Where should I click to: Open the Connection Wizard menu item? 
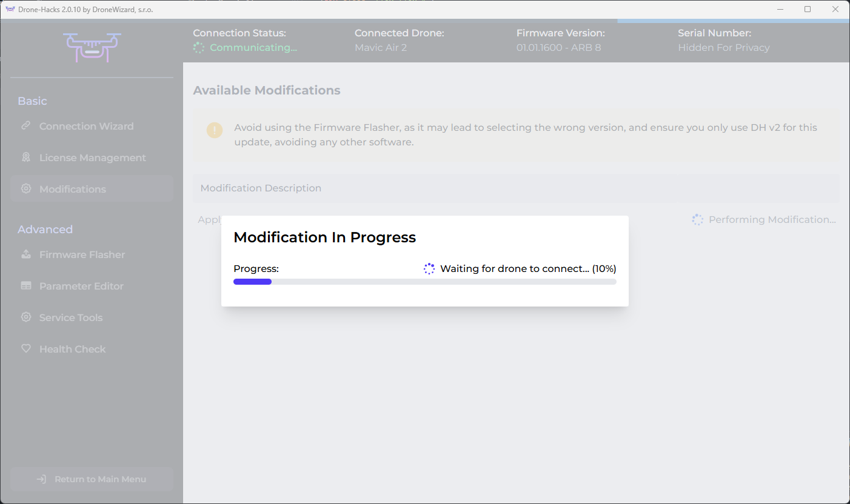pyautogui.click(x=86, y=126)
